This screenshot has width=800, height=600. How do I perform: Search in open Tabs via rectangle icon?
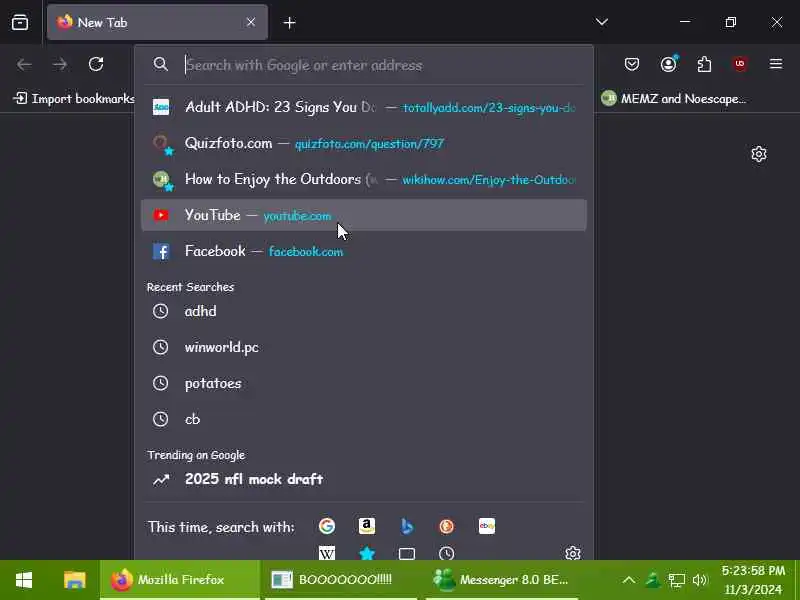coord(407,553)
